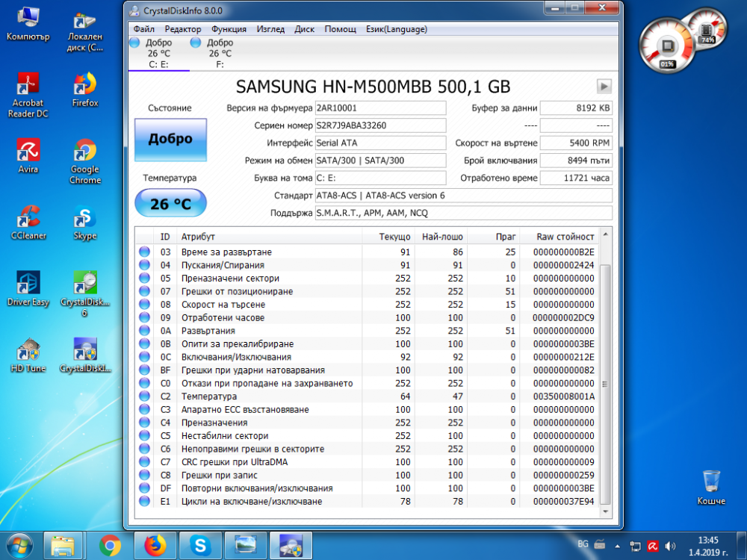The width and height of the screenshot is (747, 560).
Task: Open the Език(Language) menu
Action: (x=397, y=29)
